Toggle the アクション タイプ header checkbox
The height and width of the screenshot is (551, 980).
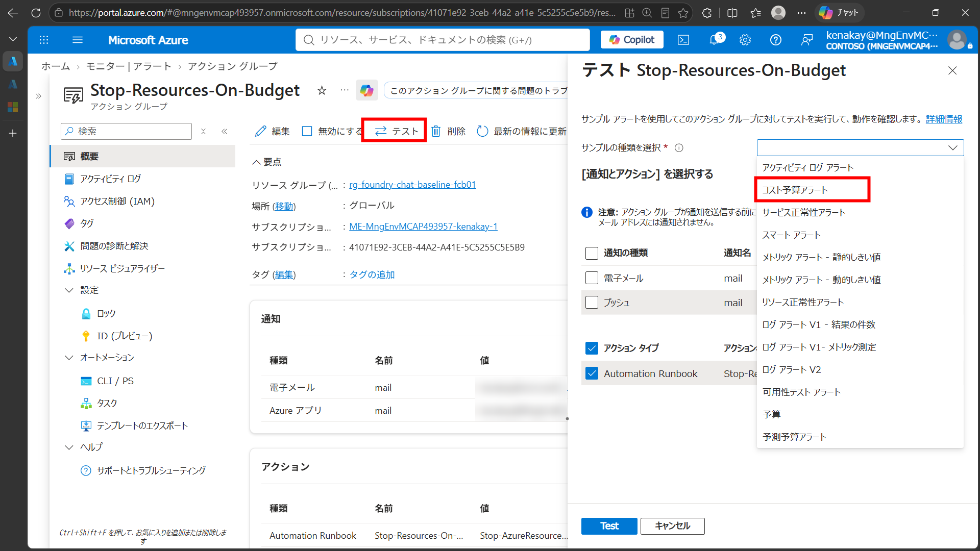tap(592, 348)
